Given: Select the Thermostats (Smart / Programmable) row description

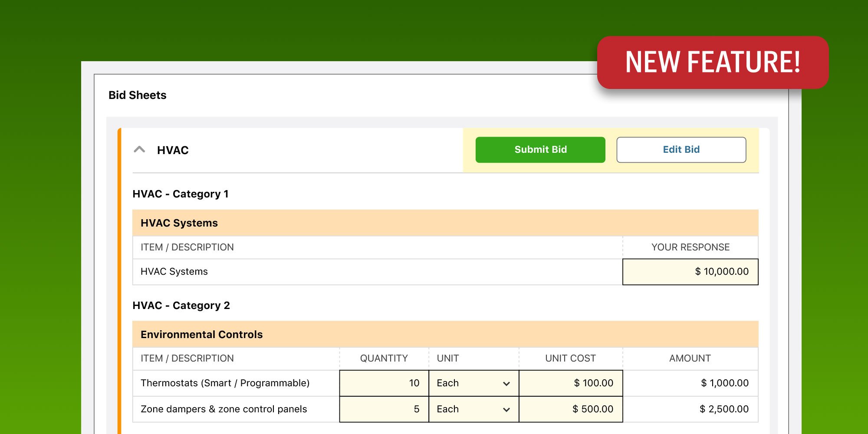Looking at the screenshot, I should (x=225, y=383).
